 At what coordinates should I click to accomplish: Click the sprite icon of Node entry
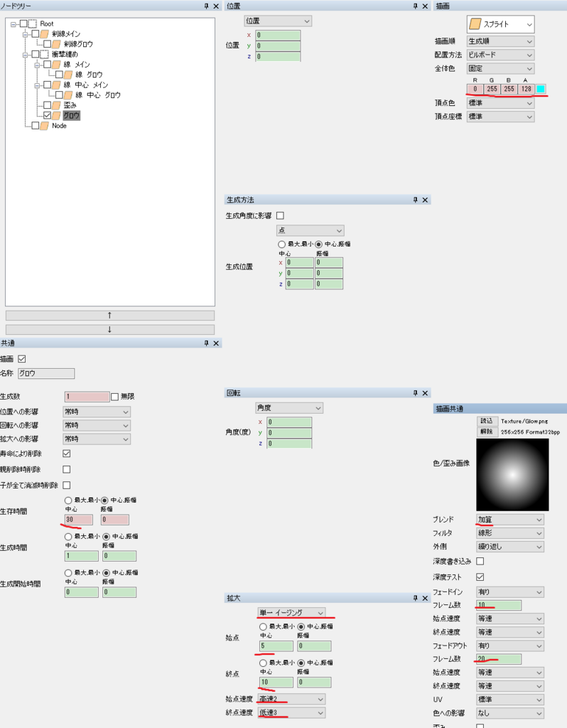coord(45,126)
